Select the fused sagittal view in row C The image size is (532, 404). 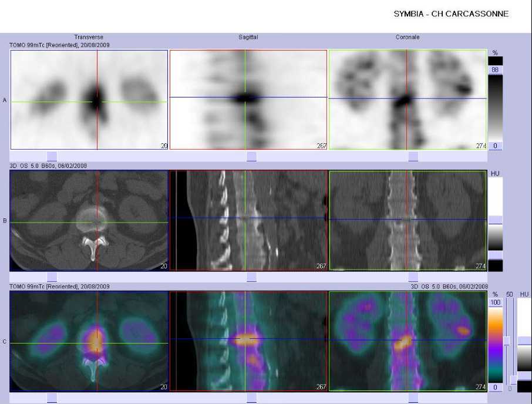coord(248,341)
